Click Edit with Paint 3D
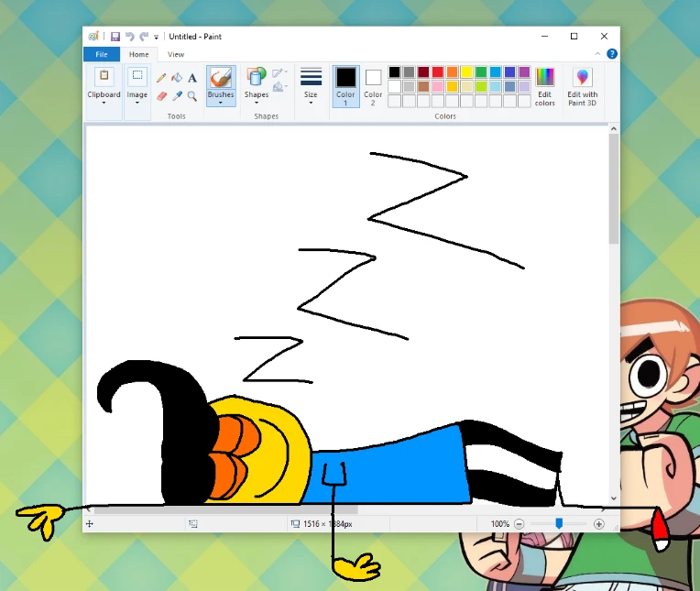This screenshot has width=700, height=591. click(x=583, y=86)
